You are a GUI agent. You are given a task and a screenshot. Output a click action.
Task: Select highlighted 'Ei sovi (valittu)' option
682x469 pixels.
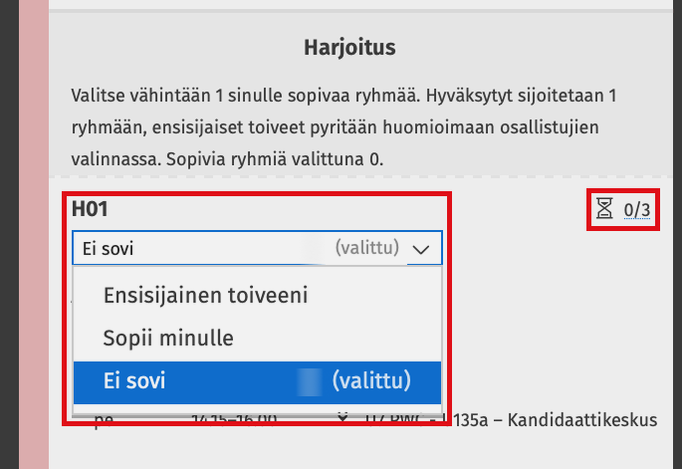pyautogui.click(x=257, y=380)
